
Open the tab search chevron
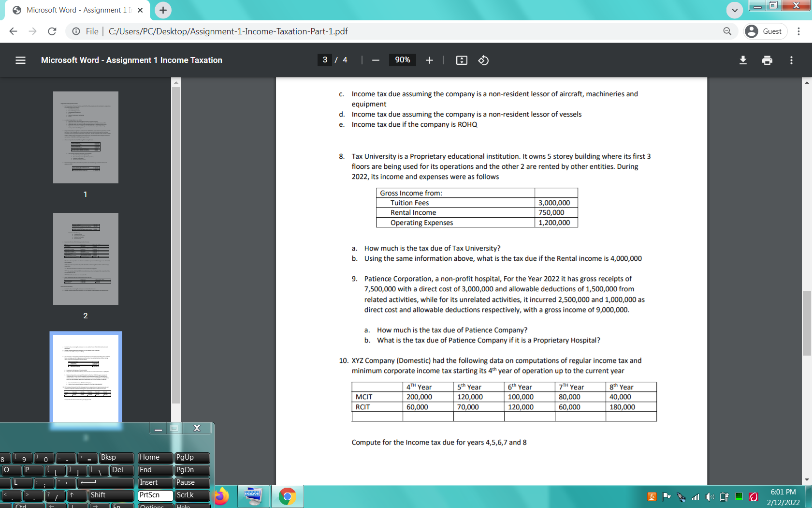(x=734, y=10)
